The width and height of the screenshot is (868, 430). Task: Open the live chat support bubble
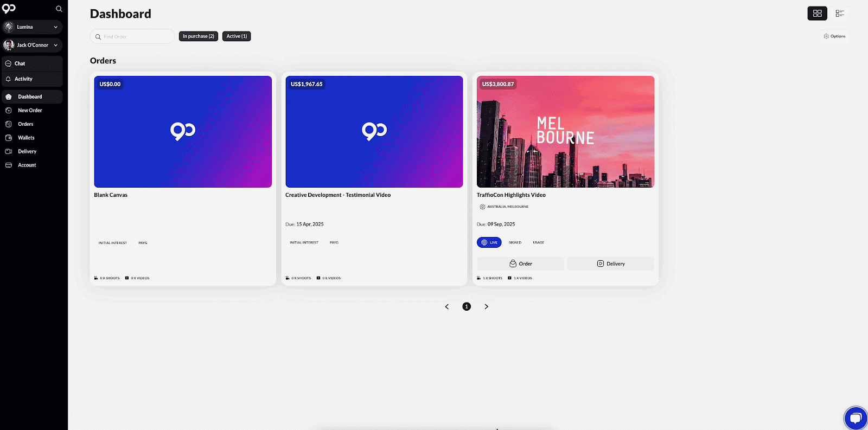(856, 418)
